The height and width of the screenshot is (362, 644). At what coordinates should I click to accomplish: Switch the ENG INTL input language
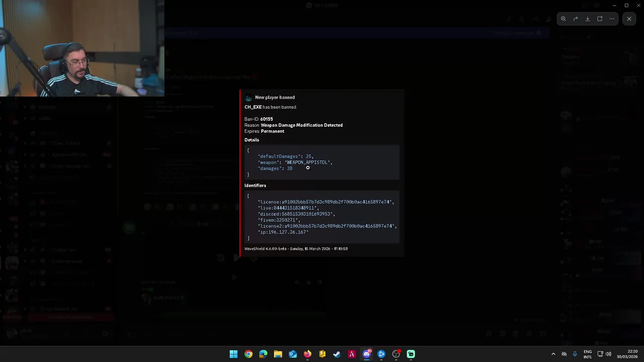pos(588,354)
